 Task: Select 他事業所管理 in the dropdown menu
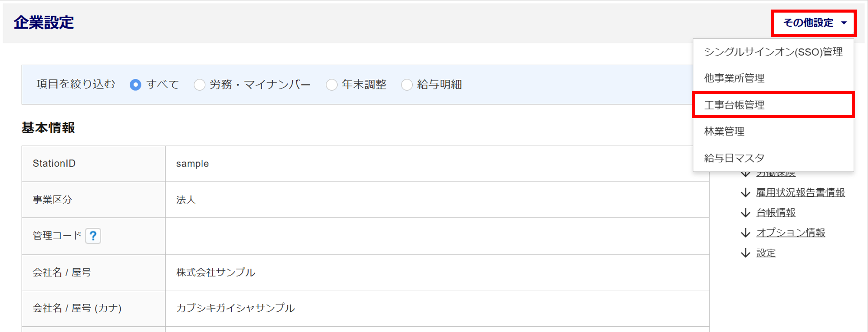pyautogui.click(x=734, y=78)
